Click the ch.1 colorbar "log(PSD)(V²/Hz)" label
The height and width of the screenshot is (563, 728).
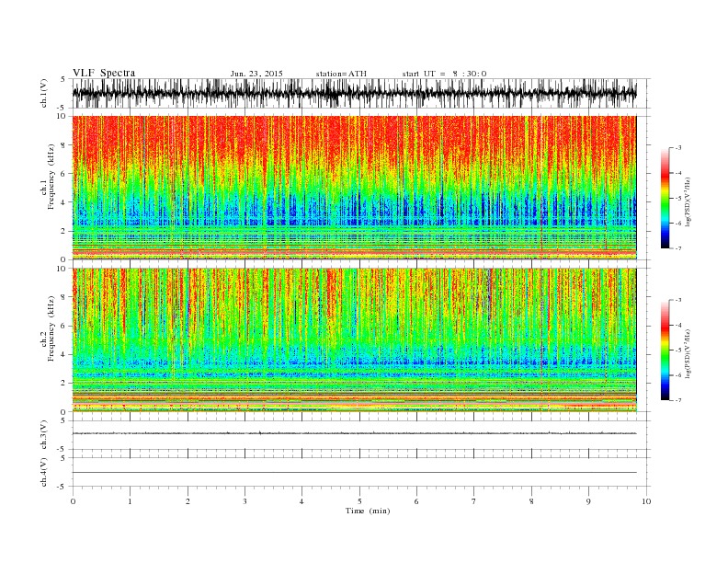tap(688, 202)
